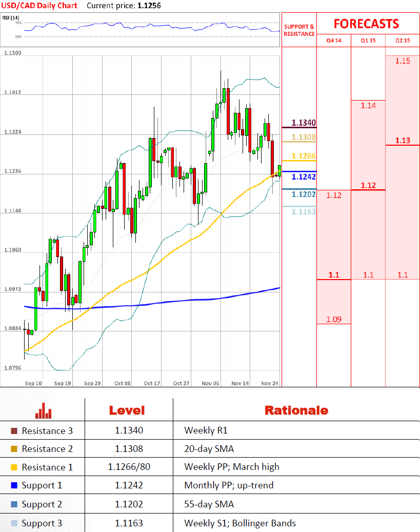Screen dimensions: 420x532
Task: Click the 1.0796 price axis label
Action: 12,368
